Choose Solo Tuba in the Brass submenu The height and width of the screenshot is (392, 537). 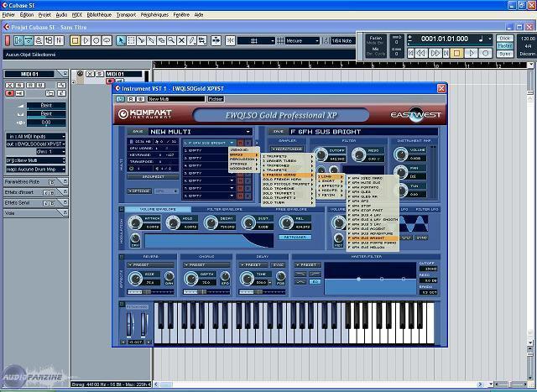(x=287, y=202)
